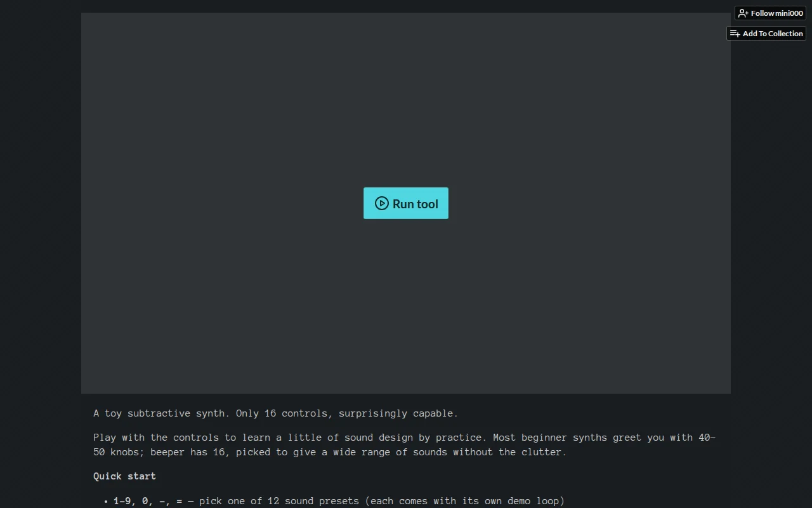The image size is (812, 508).
Task: Click the Run tool button
Action: click(406, 203)
